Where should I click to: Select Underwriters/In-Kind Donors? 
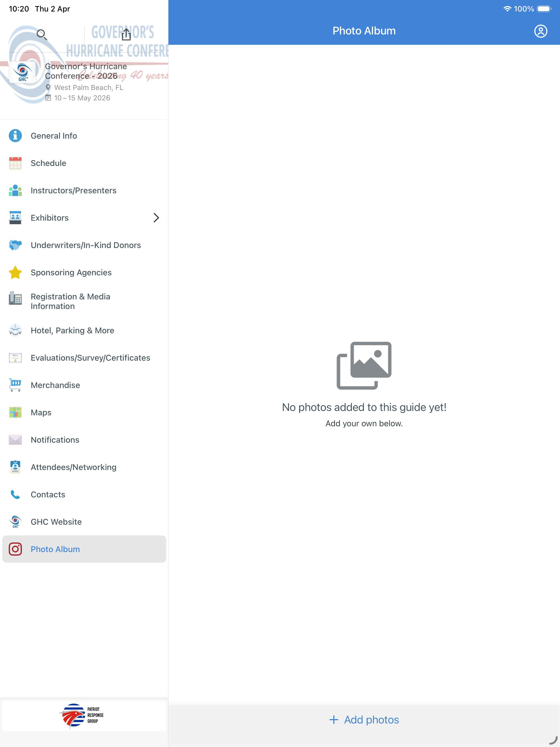tap(84, 245)
